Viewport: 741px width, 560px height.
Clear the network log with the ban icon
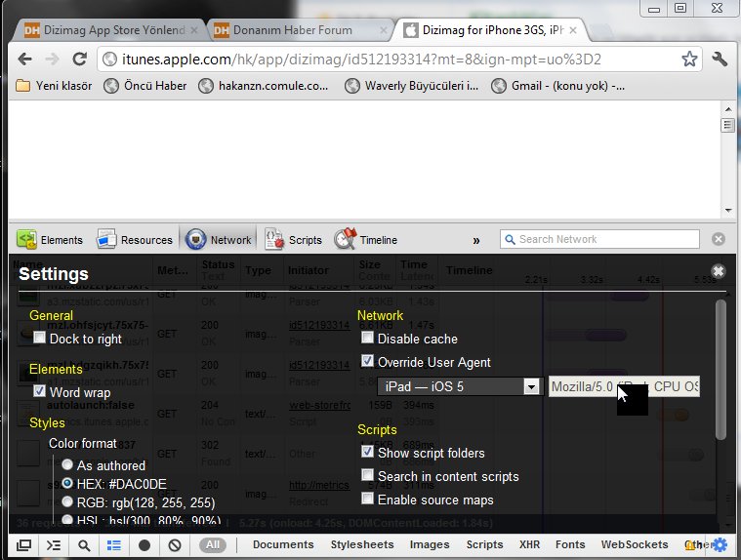click(x=175, y=545)
